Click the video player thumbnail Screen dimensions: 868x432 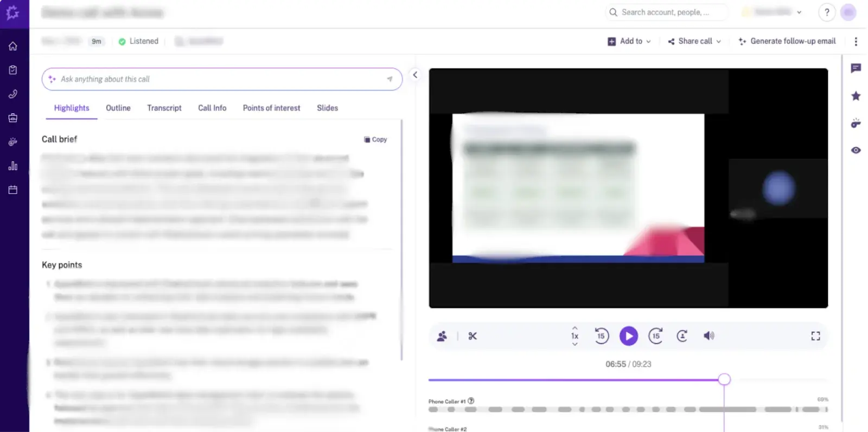[628, 188]
